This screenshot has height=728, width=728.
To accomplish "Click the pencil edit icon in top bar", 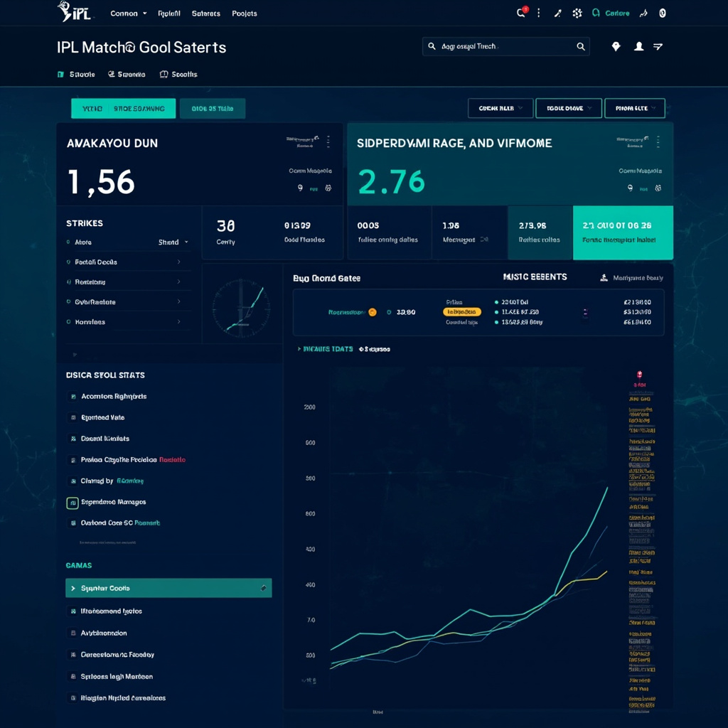I will (557, 14).
